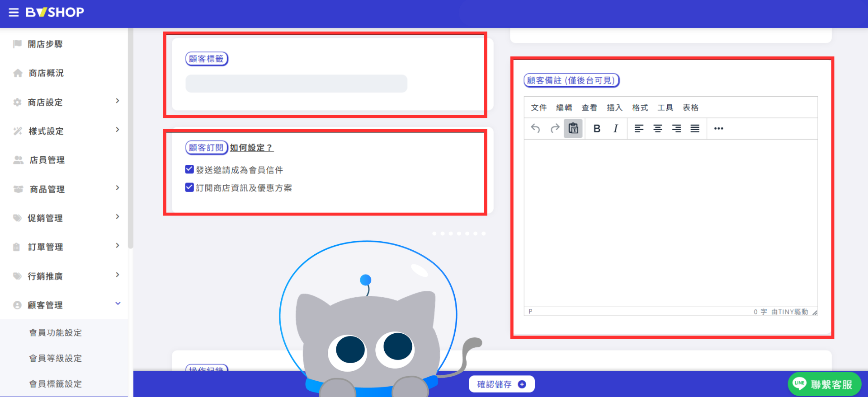Open the 表格 menu in editor

691,107
